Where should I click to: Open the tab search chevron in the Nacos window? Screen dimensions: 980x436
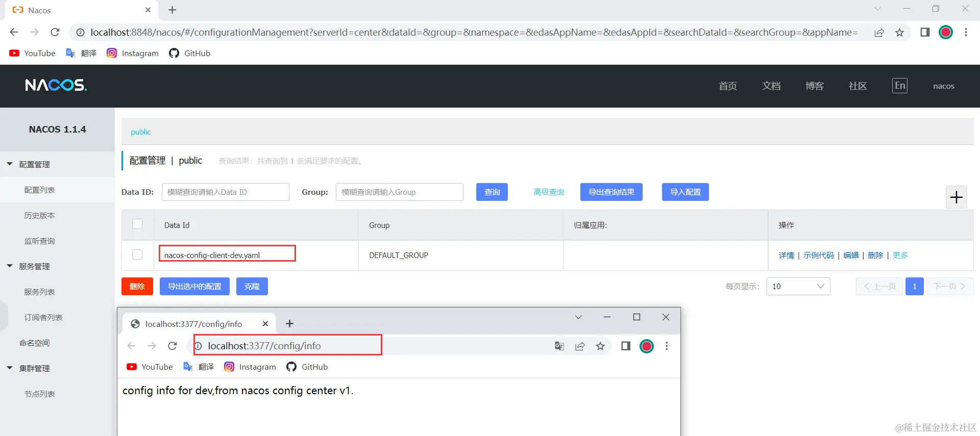pyautogui.click(x=877, y=9)
